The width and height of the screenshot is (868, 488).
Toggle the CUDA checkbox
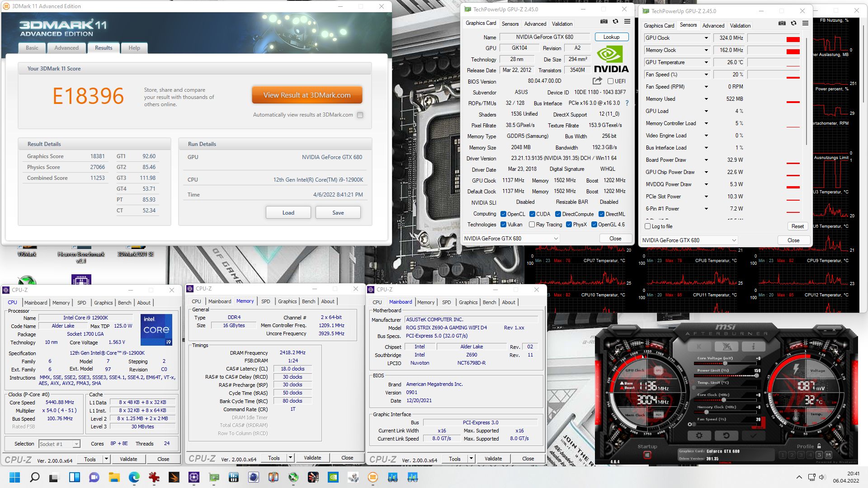(x=532, y=214)
